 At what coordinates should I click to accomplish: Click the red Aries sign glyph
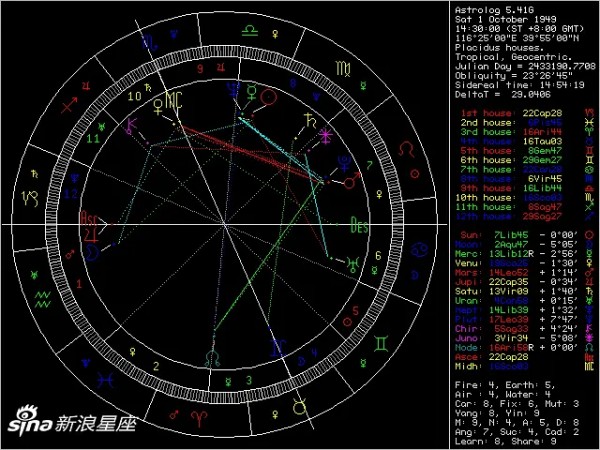[x=199, y=418]
